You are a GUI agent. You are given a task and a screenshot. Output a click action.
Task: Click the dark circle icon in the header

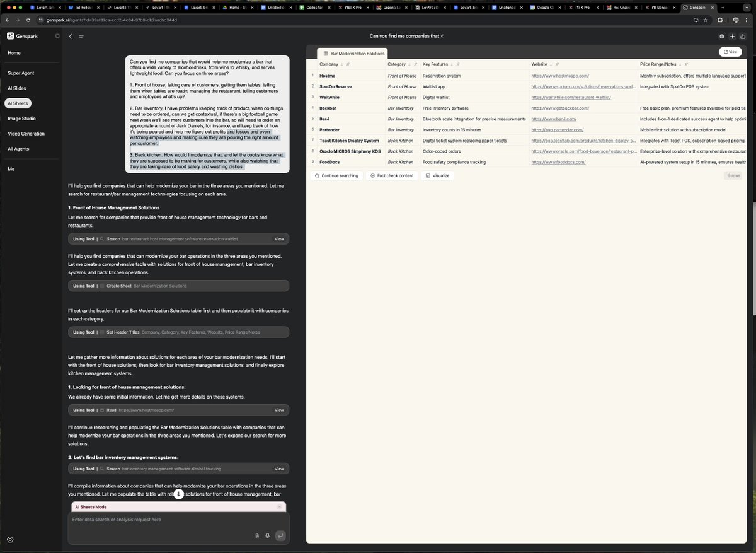pyautogui.click(x=722, y=37)
